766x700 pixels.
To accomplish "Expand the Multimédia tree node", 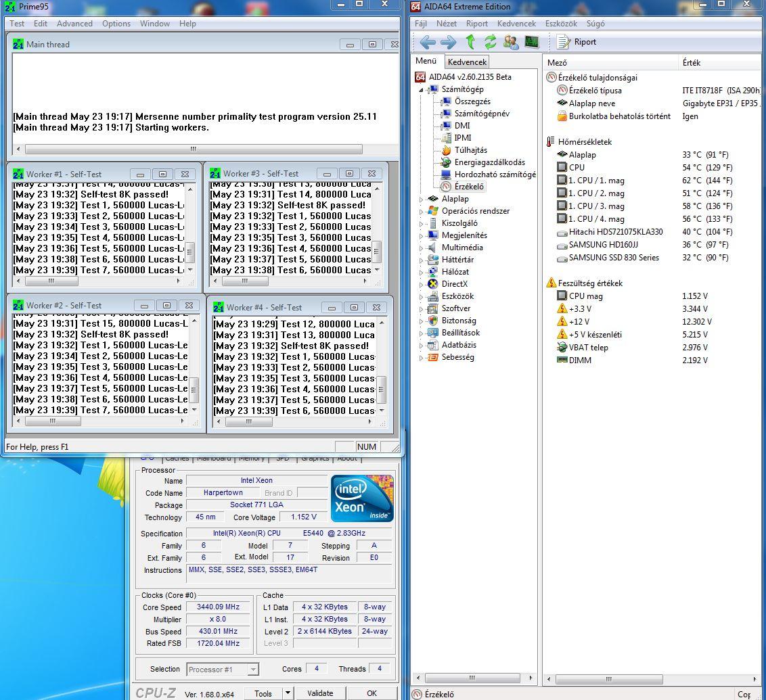I will [421, 248].
